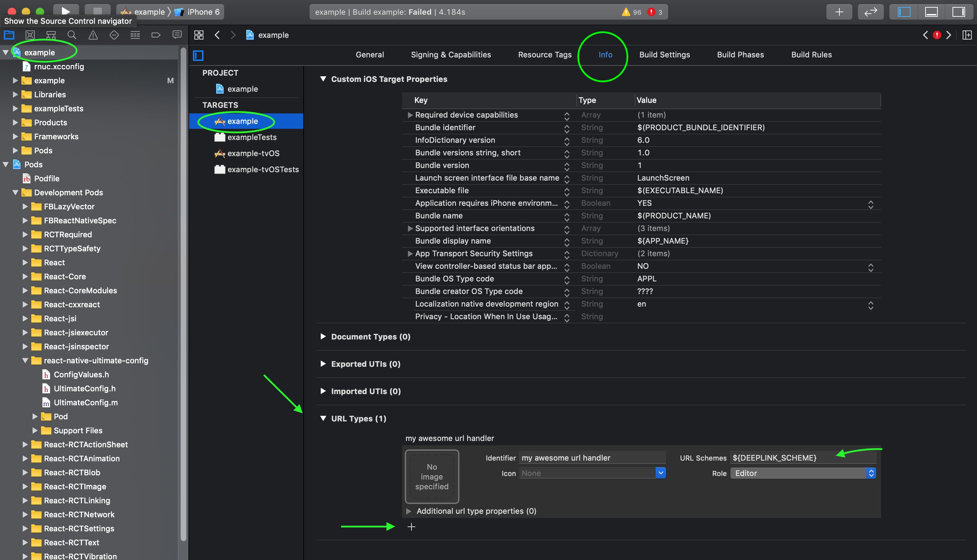Toggle the right inspector panel

pyautogui.click(x=958, y=12)
